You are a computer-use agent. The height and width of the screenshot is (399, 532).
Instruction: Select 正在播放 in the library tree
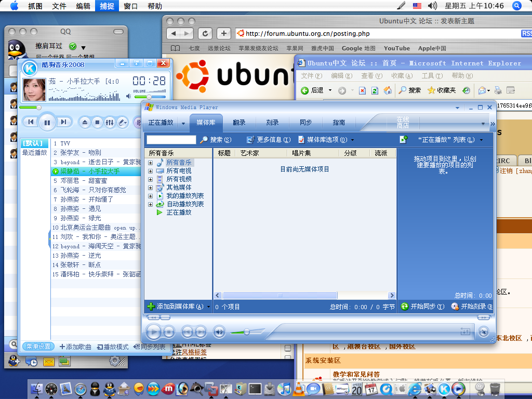tap(179, 212)
